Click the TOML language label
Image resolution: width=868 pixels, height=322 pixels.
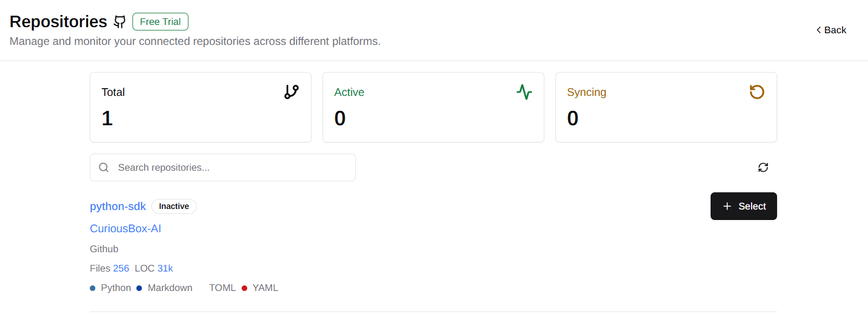[222, 288]
